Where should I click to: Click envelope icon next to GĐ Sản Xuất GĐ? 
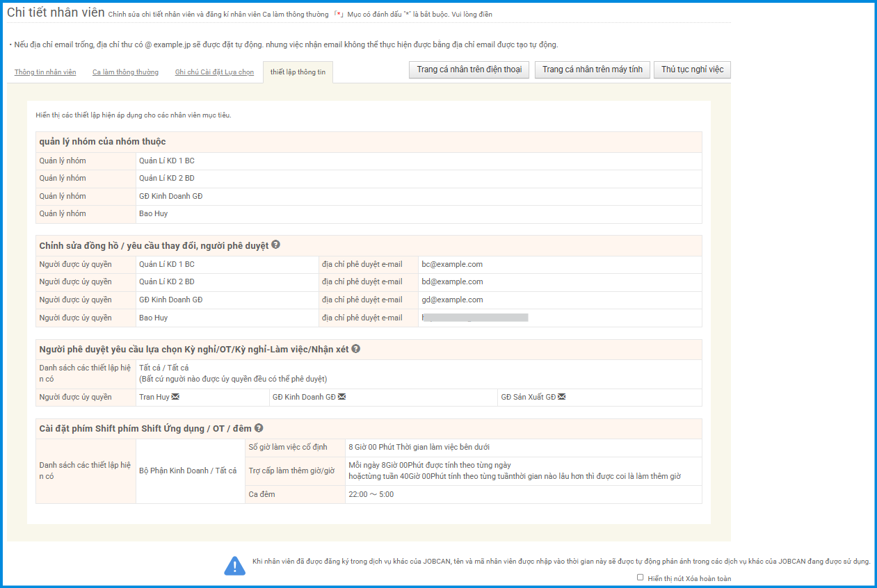coord(561,397)
